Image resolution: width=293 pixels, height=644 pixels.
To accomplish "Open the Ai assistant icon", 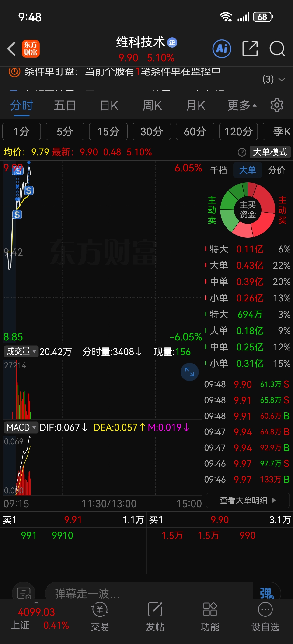I will pos(222,49).
